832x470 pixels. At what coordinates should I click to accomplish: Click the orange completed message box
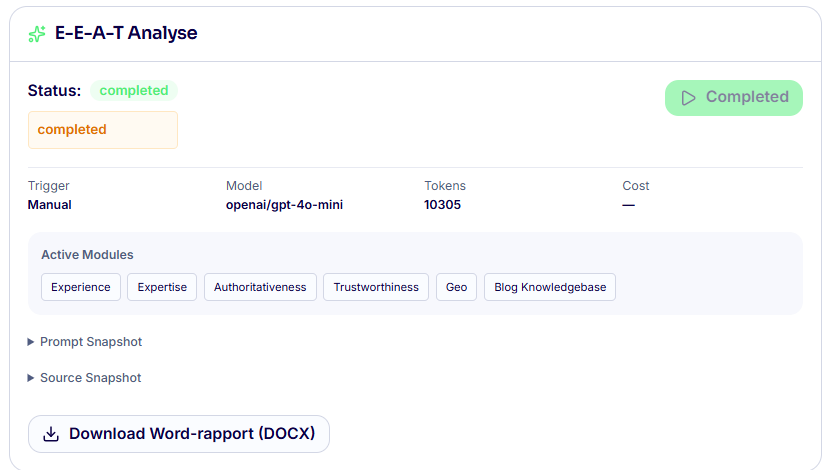103,130
